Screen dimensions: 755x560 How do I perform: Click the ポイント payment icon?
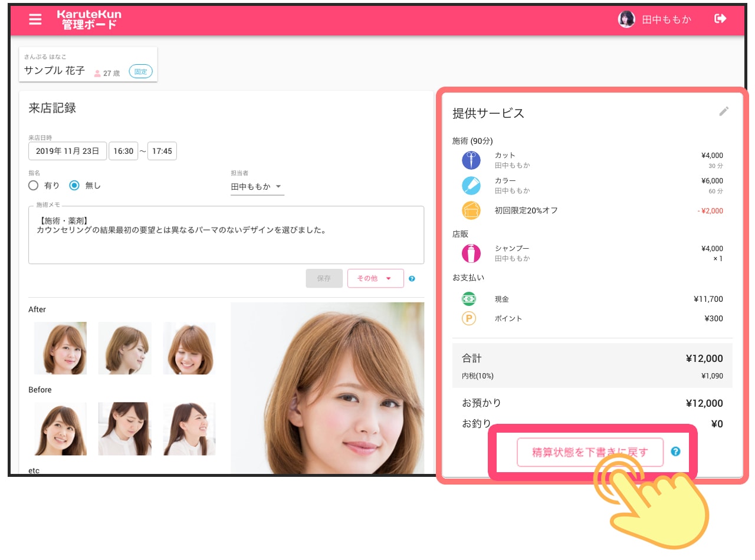(469, 318)
